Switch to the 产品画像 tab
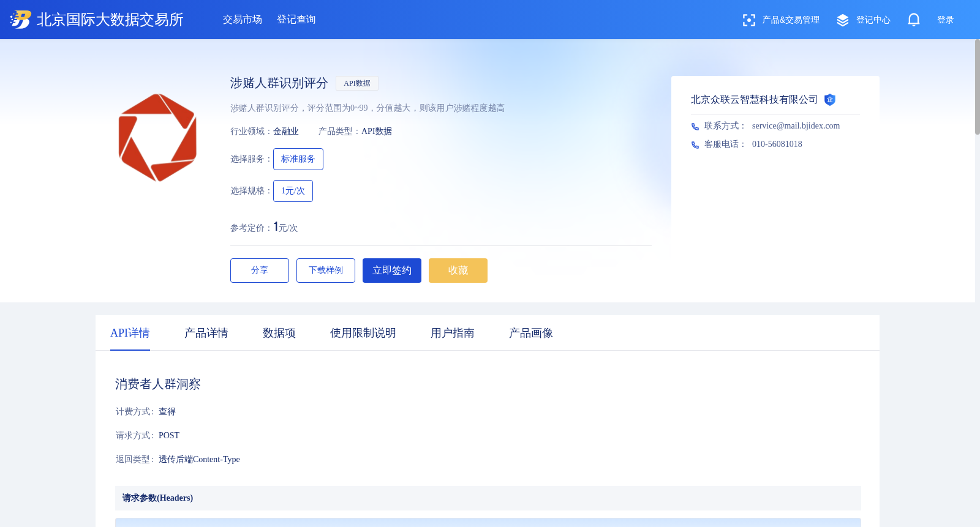 (x=531, y=333)
